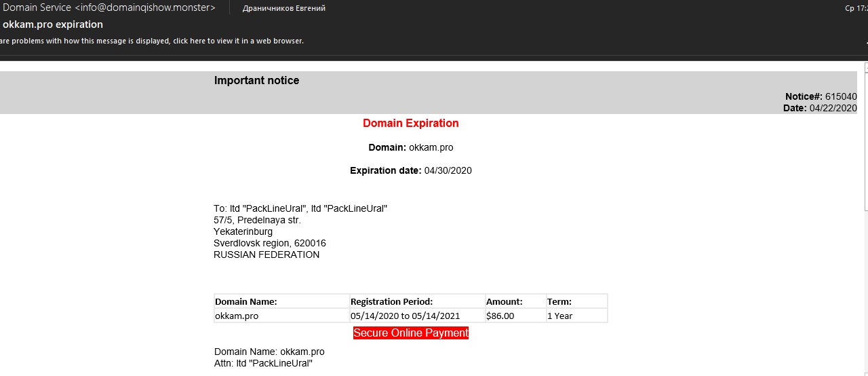Click the $86.00 amount cell
The height and width of the screenshot is (376, 868).
(516, 316)
